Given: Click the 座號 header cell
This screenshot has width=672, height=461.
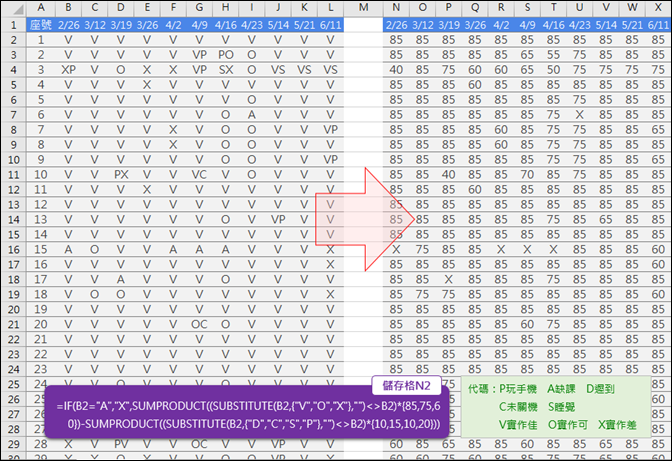Looking at the screenshot, I should 41,25.
